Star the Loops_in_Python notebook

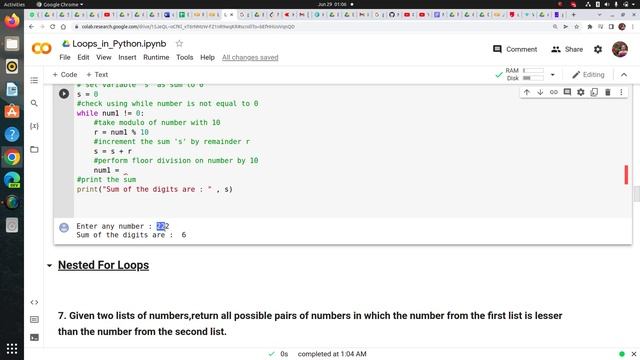tap(179, 43)
